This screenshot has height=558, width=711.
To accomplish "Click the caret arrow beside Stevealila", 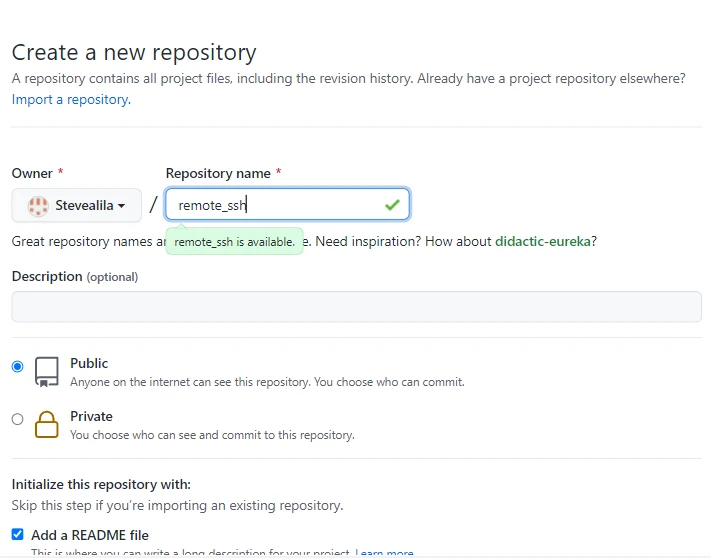I will pyautogui.click(x=122, y=206).
